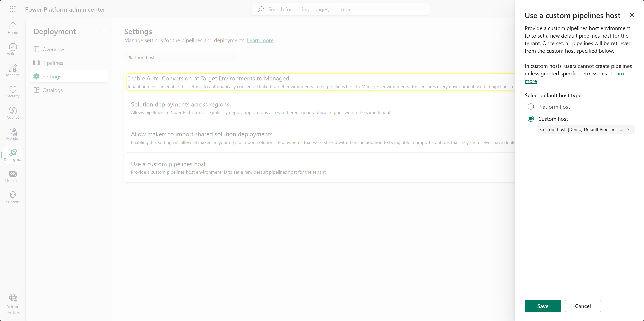The image size is (644, 321).
Task: Select the Platform host radio button
Action: point(530,107)
